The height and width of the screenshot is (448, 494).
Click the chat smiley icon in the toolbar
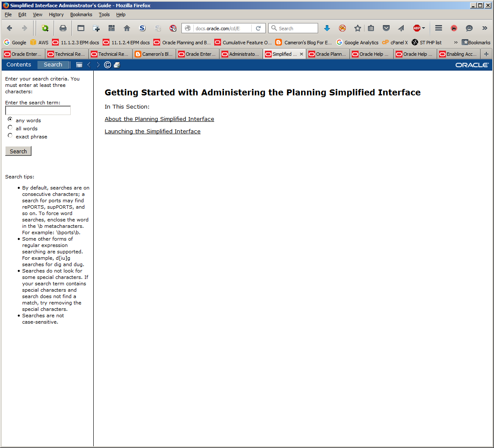point(469,29)
